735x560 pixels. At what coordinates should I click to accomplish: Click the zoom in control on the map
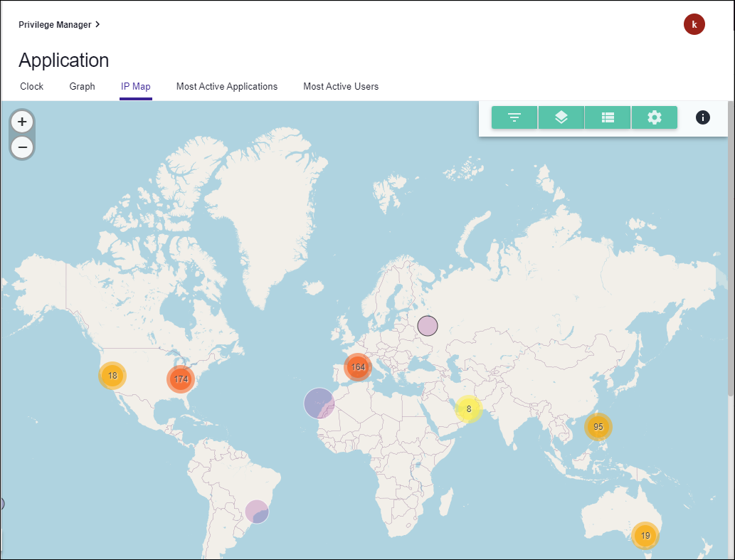coord(22,121)
